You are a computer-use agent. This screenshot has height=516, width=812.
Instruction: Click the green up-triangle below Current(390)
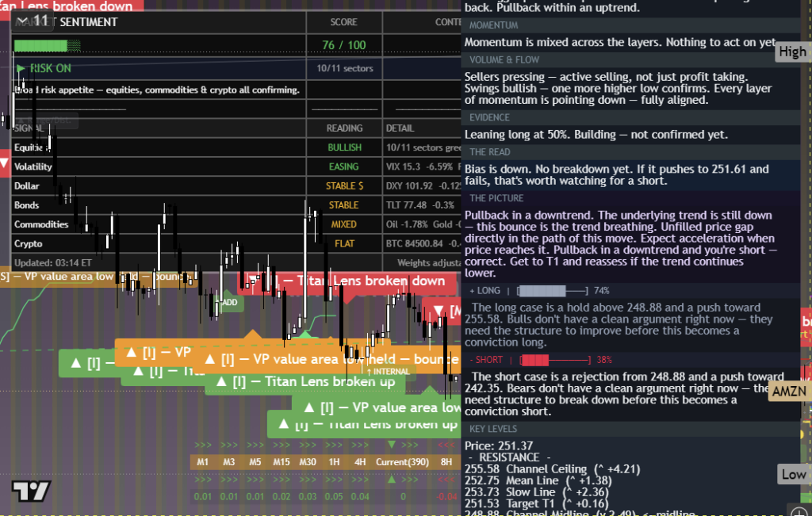point(392,480)
